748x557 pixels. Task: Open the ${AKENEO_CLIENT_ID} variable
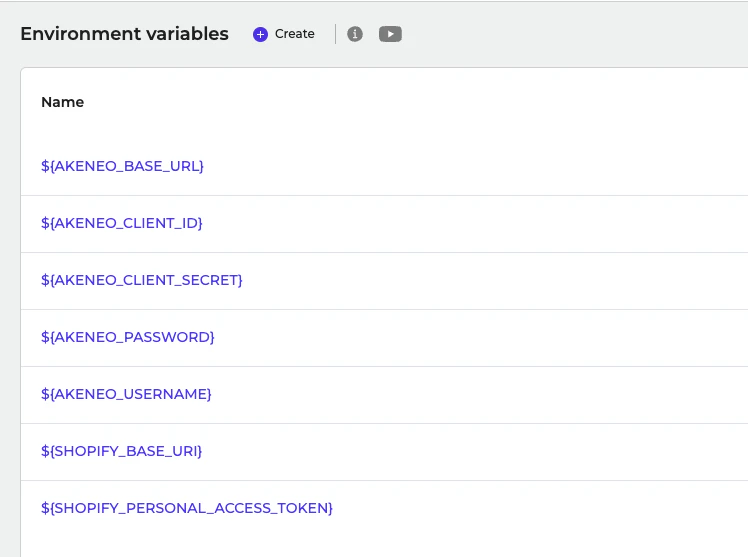coord(122,223)
